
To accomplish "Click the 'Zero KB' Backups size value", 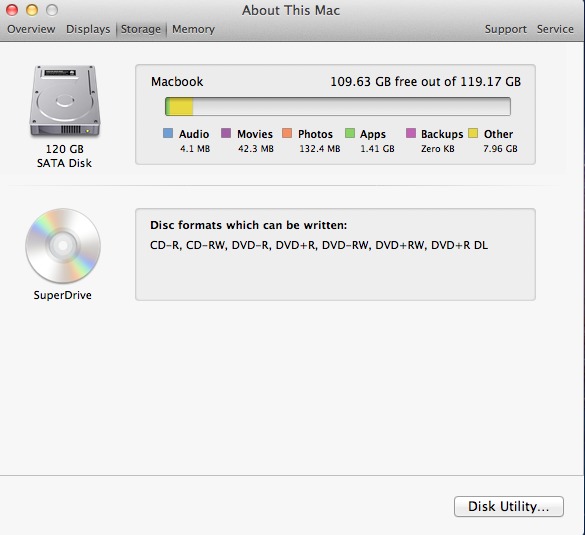I will click(x=438, y=149).
